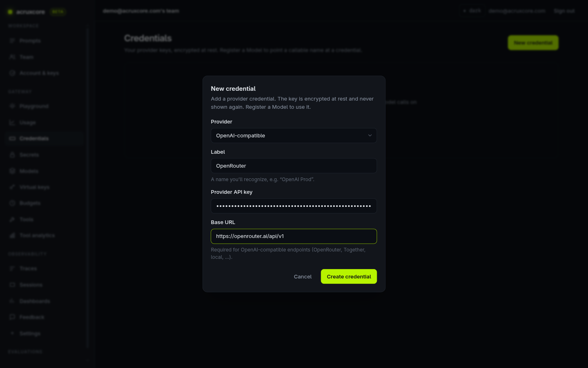The height and width of the screenshot is (368, 588).
Task: Click the "Add a provider credential" description text
Action: tap(292, 103)
